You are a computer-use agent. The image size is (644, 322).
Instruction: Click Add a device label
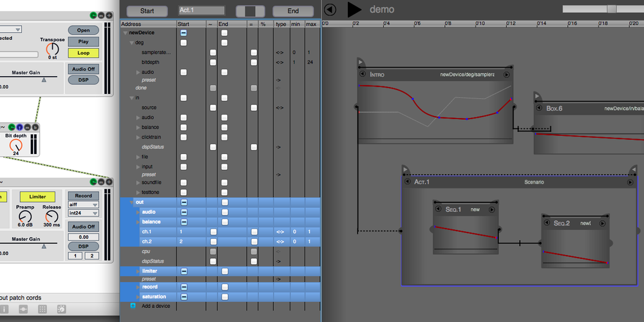click(x=156, y=306)
